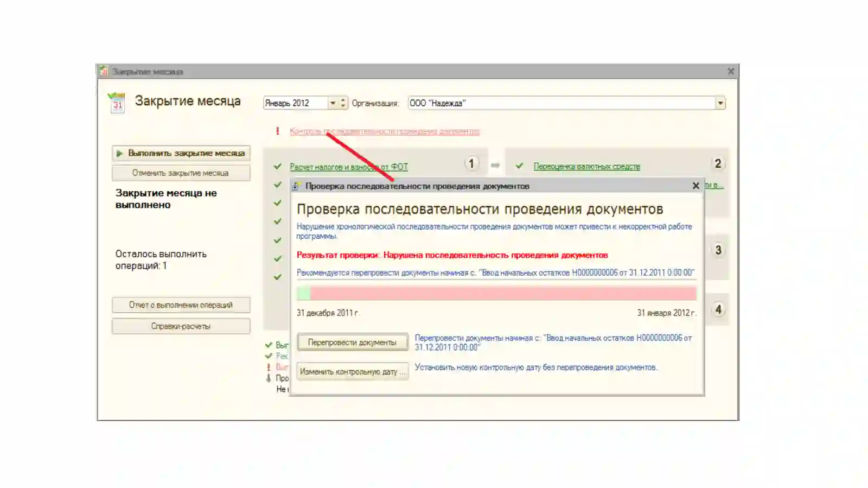Open Контроль последовательности проведения документов link
Screen dimensions: 868x488
384,131
